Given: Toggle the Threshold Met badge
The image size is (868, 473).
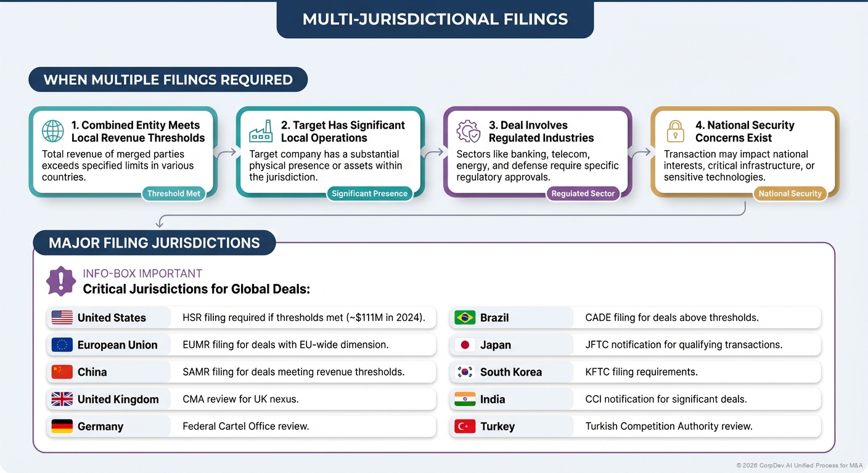Looking at the screenshot, I should pos(174,193).
